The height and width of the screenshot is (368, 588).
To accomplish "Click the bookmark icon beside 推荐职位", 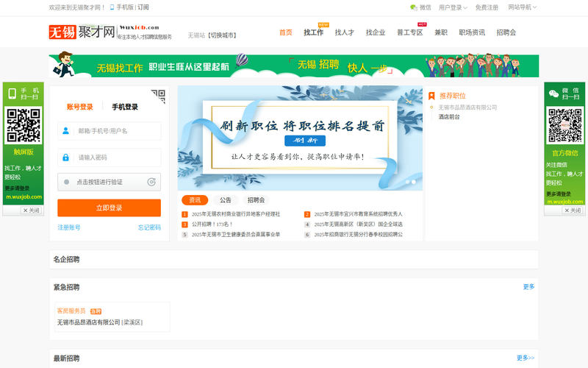I will pos(431,96).
